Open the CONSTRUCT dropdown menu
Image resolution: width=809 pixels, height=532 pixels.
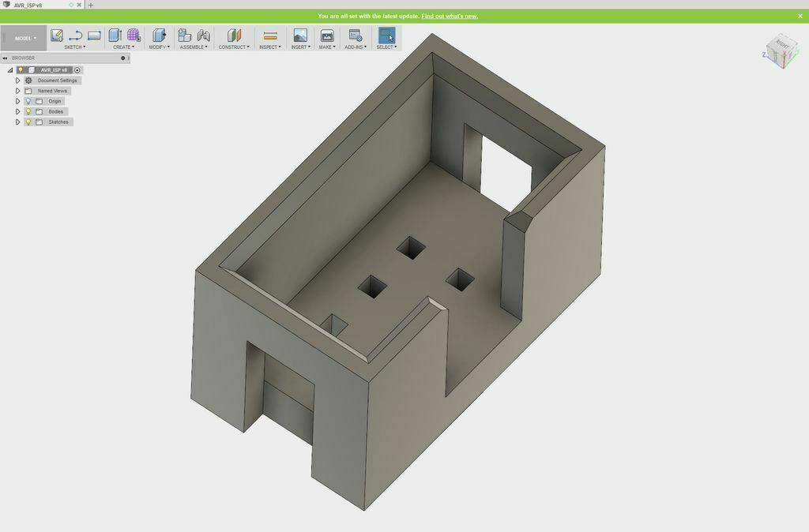point(234,47)
